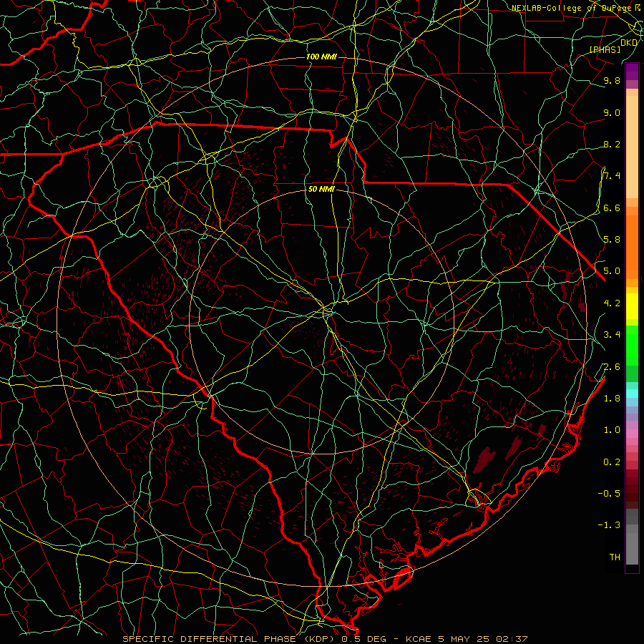This screenshot has width=644, height=644.
Task: Click the 9.8 value on the color scale
Action: (x=612, y=80)
